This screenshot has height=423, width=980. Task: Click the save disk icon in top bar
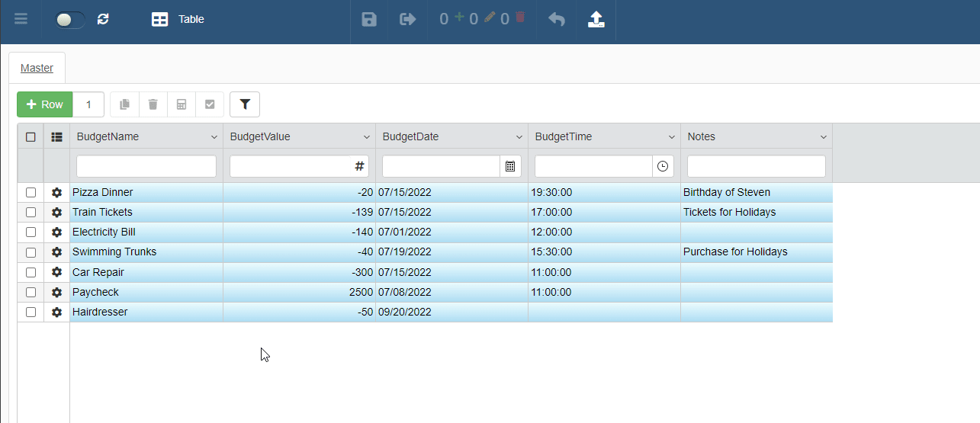click(x=369, y=19)
